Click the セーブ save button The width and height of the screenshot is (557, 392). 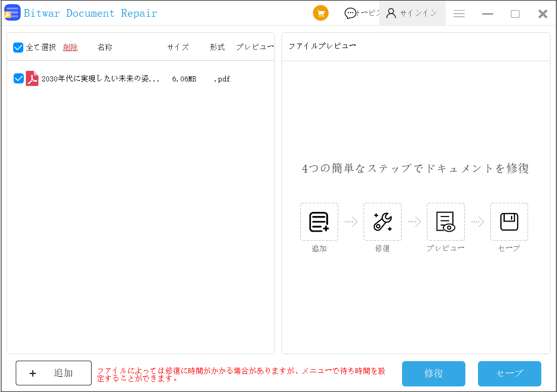(x=509, y=374)
